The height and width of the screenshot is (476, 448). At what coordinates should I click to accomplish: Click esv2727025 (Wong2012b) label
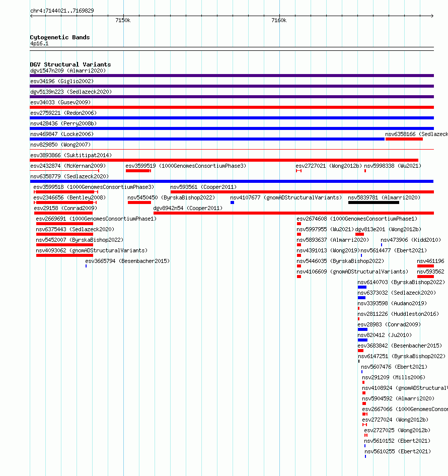click(397, 431)
